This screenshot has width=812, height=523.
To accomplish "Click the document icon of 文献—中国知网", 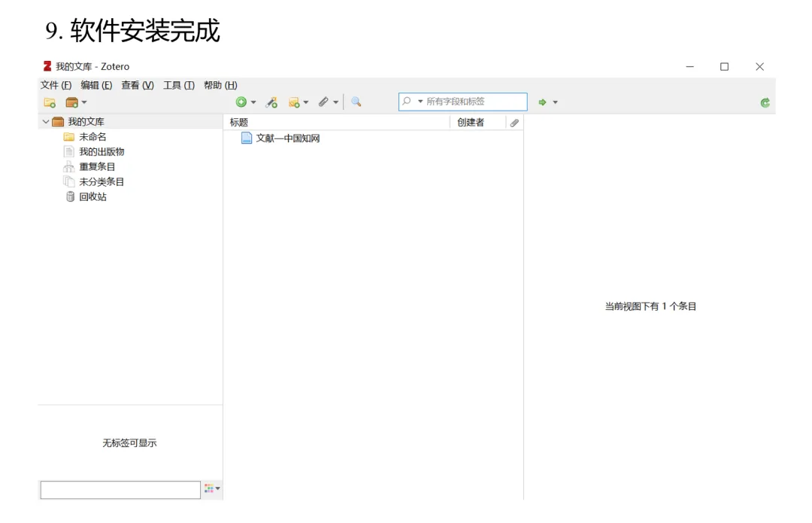I will pos(247,138).
